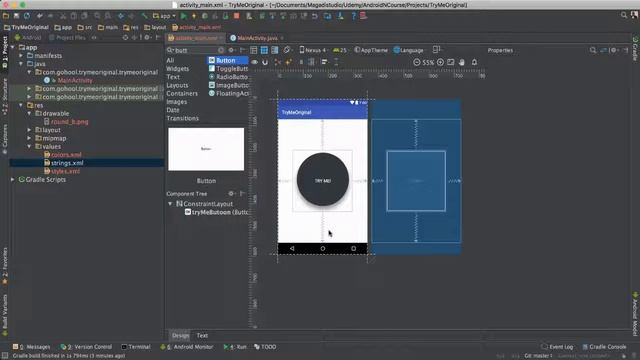Open the Gradle Console

point(604,347)
